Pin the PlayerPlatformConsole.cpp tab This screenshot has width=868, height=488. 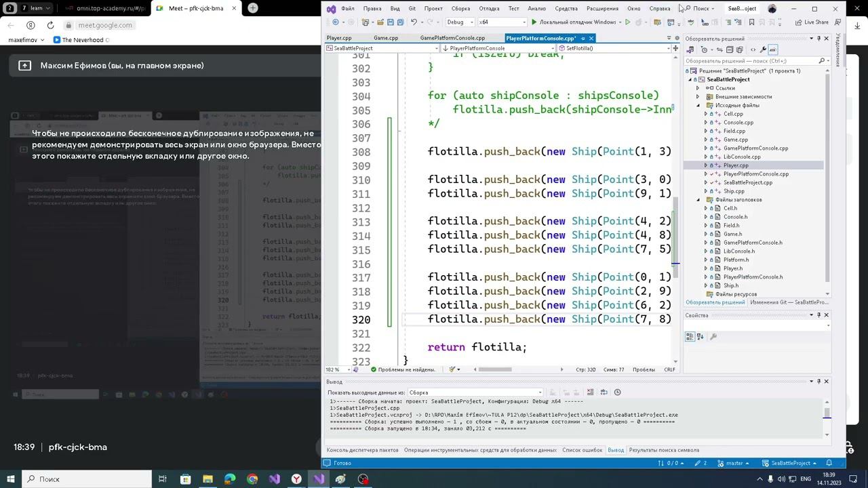(x=583, y=38)
